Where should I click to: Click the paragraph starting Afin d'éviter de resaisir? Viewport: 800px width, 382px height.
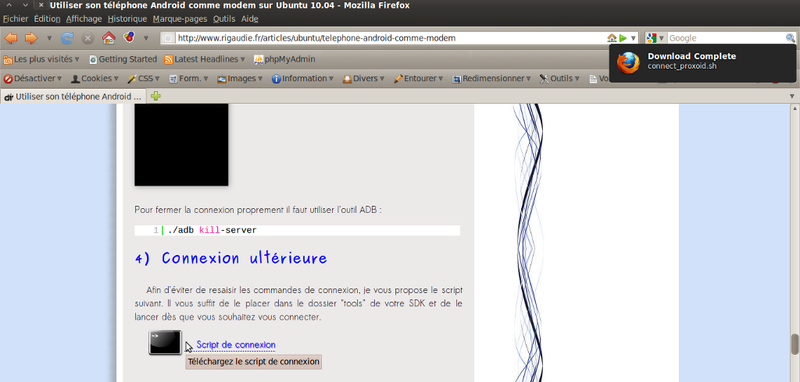tap(298, 303)
